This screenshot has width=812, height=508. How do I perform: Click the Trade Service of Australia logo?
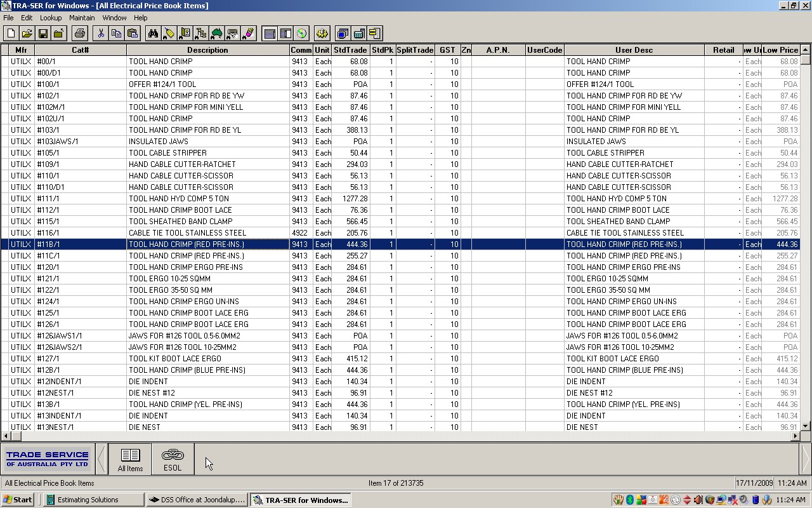point(48,458)
